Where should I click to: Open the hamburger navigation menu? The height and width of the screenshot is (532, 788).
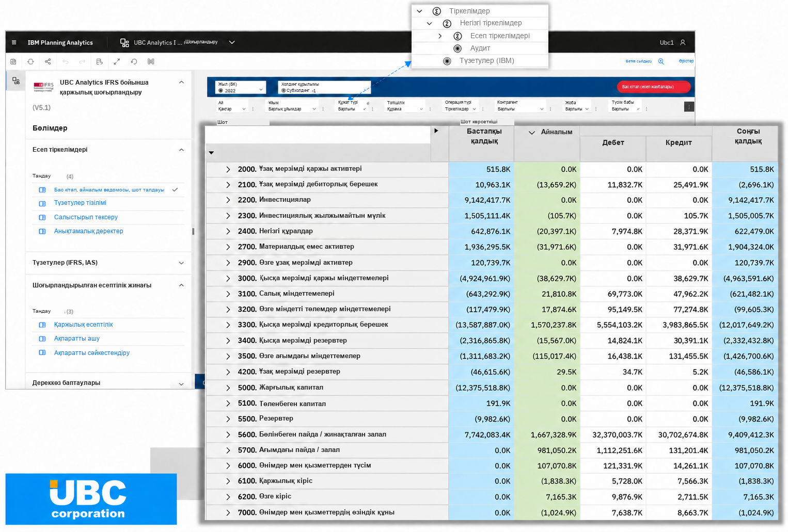(14, 42)
